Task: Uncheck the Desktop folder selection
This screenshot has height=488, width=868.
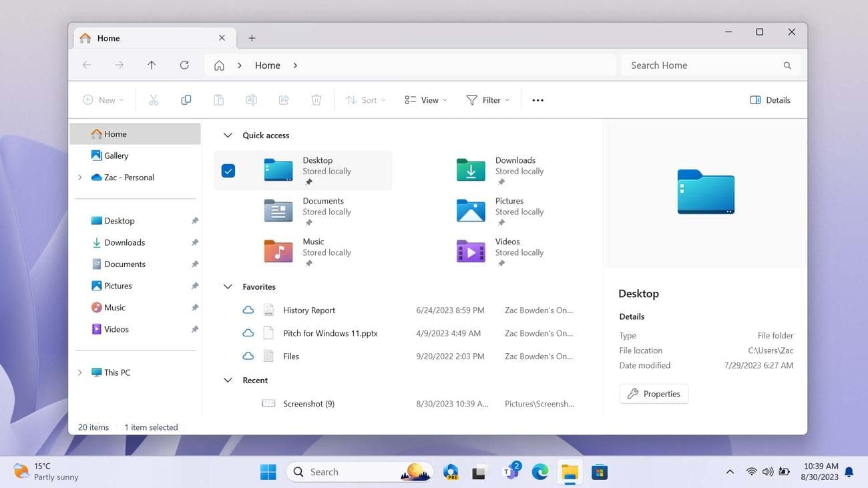Action: click(x=228, y=170)
